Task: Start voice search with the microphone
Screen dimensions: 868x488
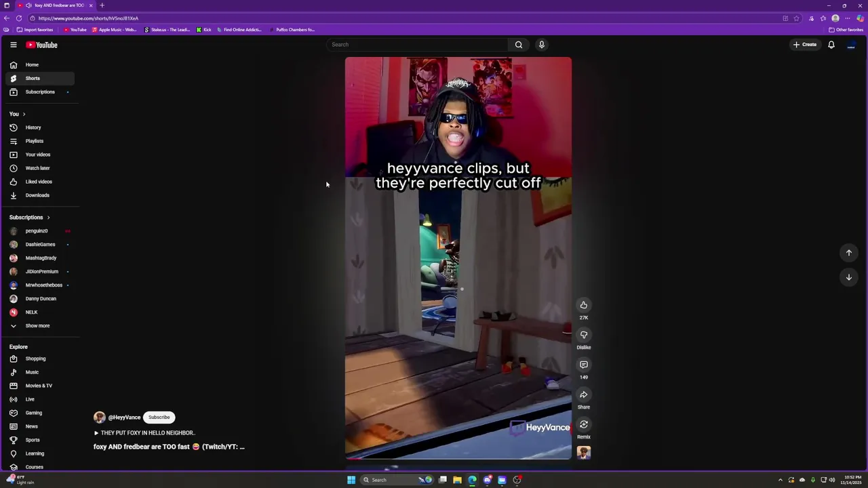Action: [542, 45]
